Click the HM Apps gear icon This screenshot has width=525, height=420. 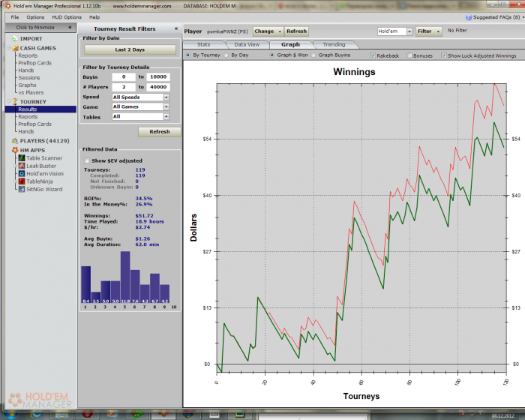[15, 150]
